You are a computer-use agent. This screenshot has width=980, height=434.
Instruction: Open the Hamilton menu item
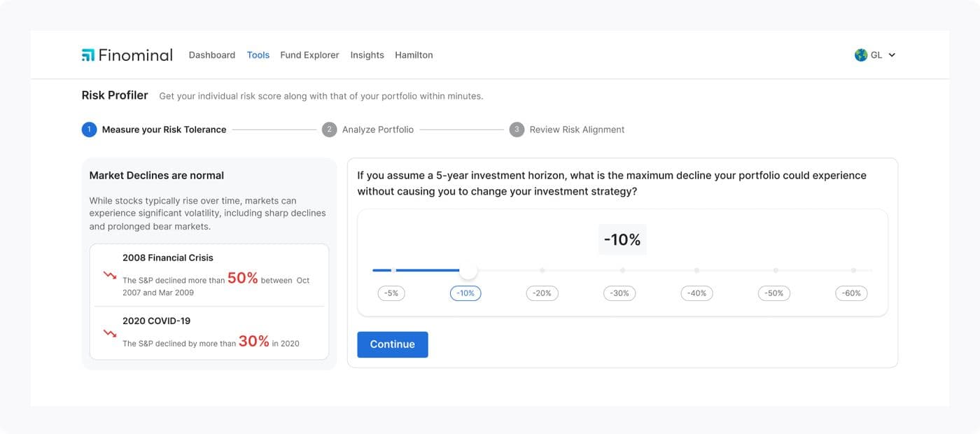coord(414,55)
